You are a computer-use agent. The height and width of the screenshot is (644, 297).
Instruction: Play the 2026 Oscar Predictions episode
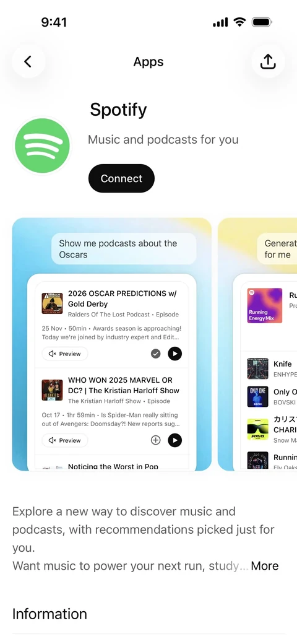pyautogui.click(x=174, y=354)
